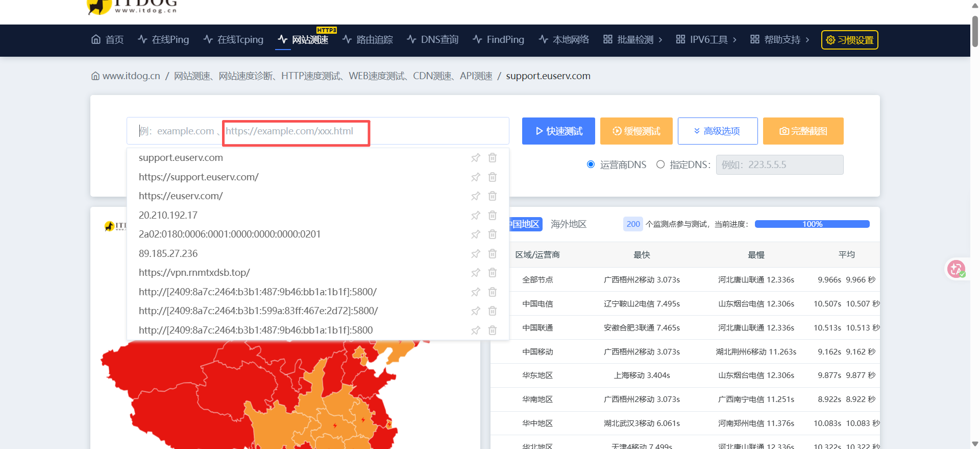Choose 89.185.27.236 from the history list

(x=168, y=254)
